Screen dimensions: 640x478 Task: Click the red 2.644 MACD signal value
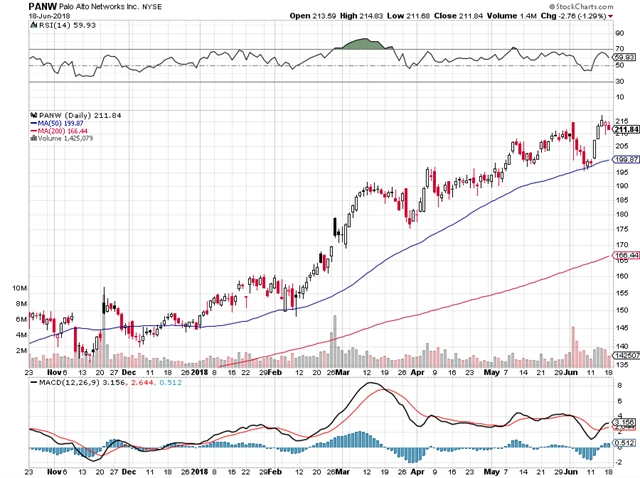142,382
